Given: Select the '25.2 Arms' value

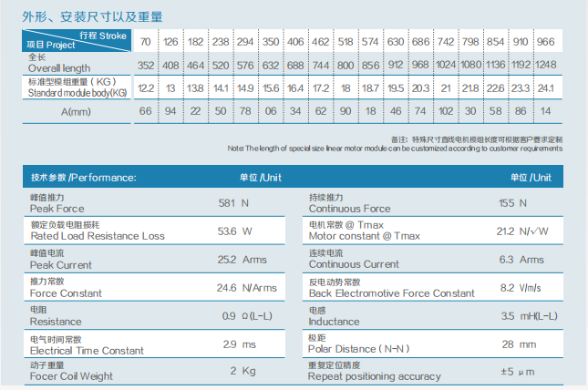Looking at the screenshot, I should 242,260.
